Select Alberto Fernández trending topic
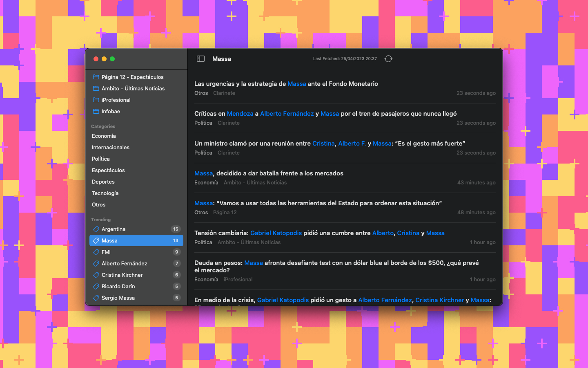This screenshot has height=368, width=588. (x=124, y=263)
